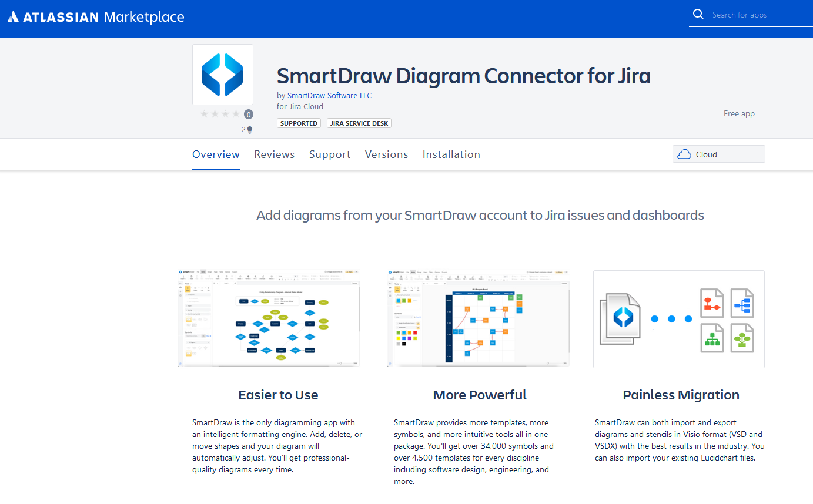Click the green hierarchy document icon under Painless Migration
Viewport: 813px width, 504px height.
712,338
